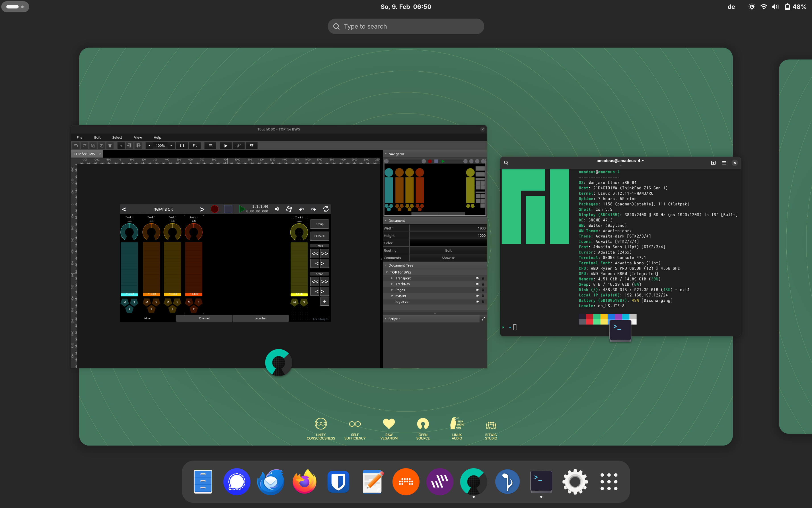Click the floppy save icon in layout
The height and width of the screenshot is (508, 812).
point(289,209)
